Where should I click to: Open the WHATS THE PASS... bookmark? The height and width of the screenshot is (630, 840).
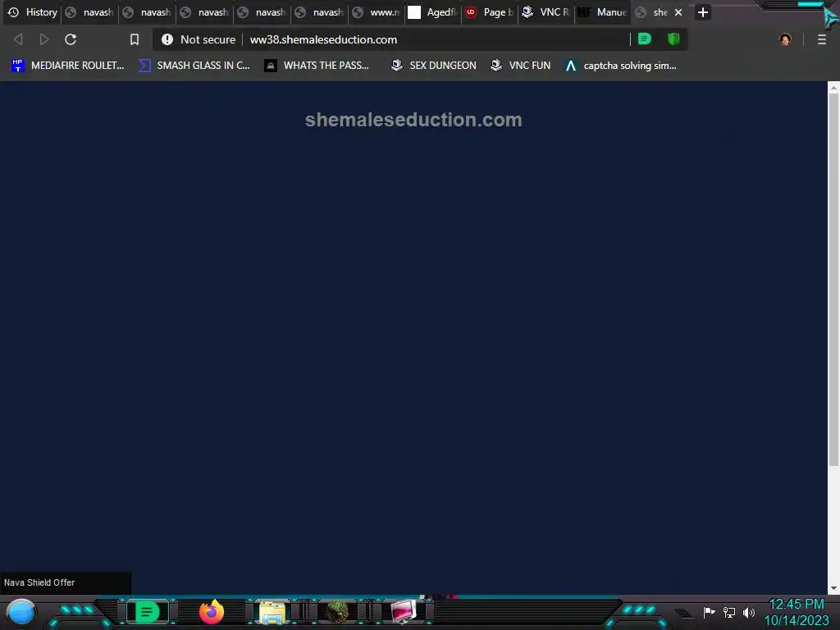[317, 66]
